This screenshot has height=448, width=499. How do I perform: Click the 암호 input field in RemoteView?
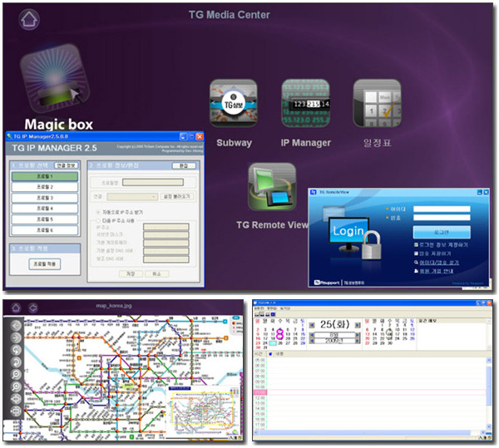[x=442, y=218]
